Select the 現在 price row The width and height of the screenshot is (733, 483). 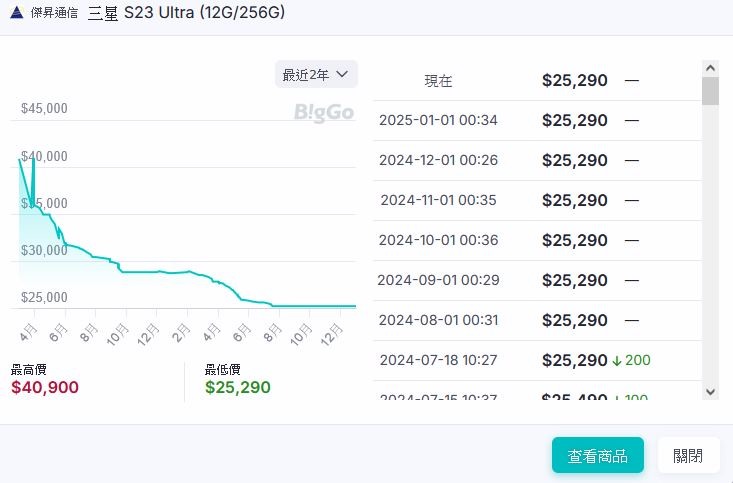click(537, 80)
